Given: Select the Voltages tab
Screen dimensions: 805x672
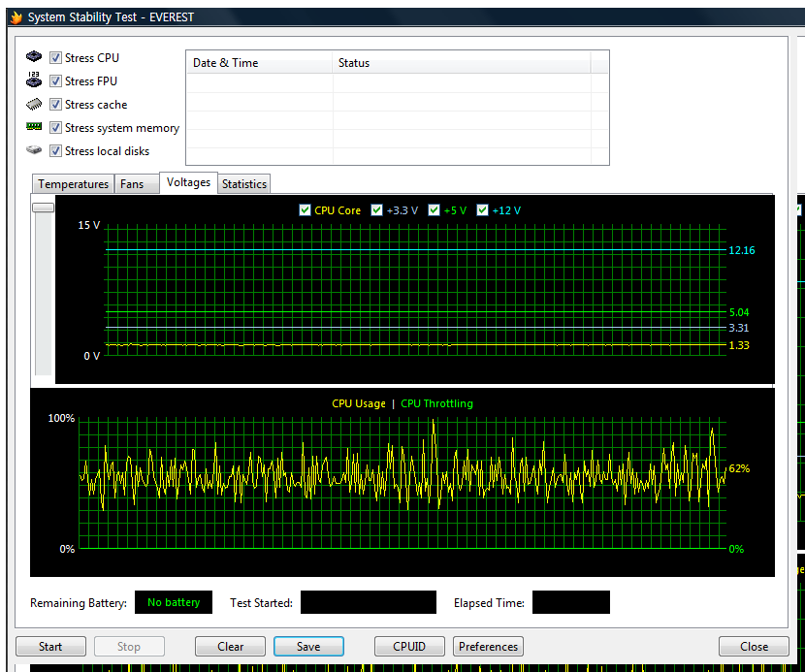Looking at the screenshot, I should pyautogui.click(x=188, y=182).
